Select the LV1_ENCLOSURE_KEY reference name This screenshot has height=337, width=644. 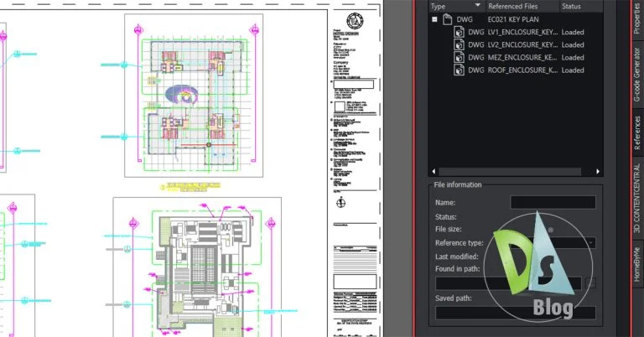pos(522,32)
